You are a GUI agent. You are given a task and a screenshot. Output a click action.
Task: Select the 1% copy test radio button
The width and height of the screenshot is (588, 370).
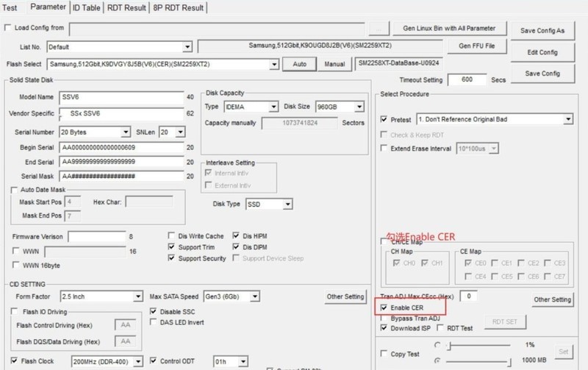[x=437, y=345]
